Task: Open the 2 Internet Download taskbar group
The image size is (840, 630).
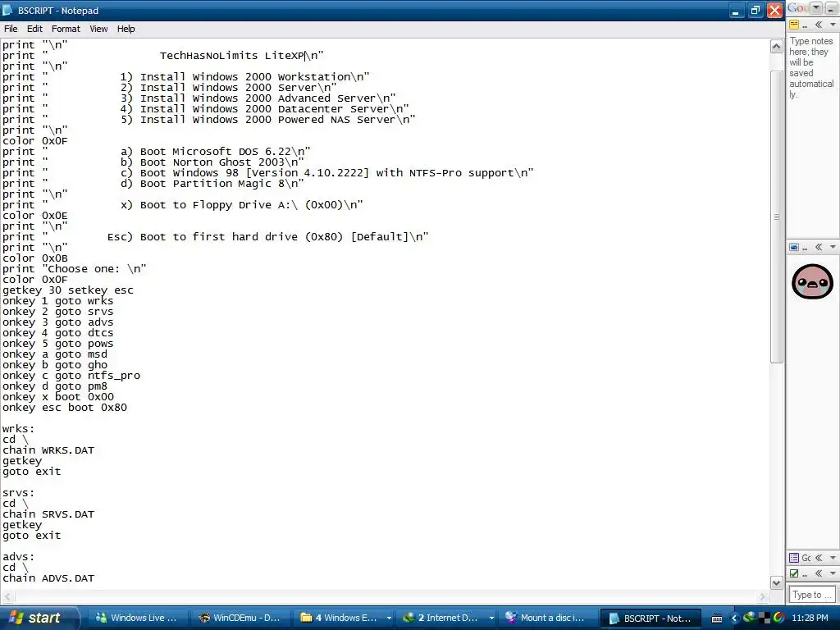Action: pyautogui.click(x=448, y=618)
